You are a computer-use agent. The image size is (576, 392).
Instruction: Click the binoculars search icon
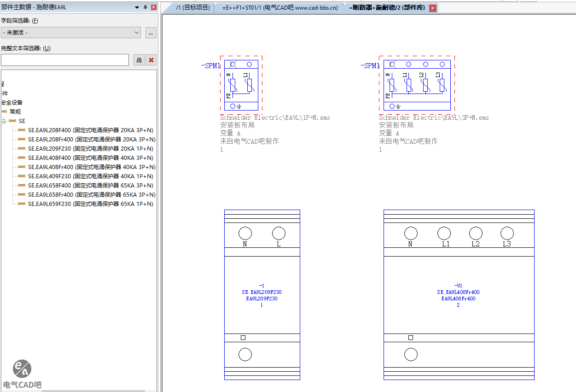click(139, 60)
